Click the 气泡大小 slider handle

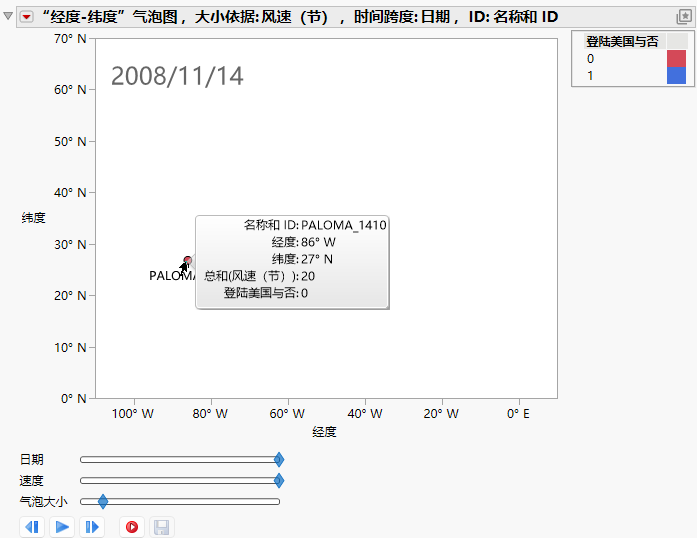[103, 502]
